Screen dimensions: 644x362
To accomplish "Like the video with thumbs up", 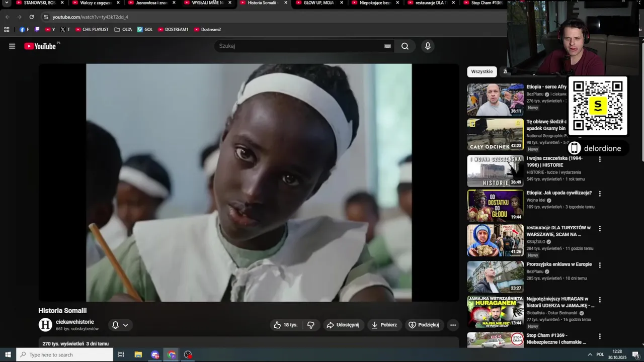I will point(286,325).
